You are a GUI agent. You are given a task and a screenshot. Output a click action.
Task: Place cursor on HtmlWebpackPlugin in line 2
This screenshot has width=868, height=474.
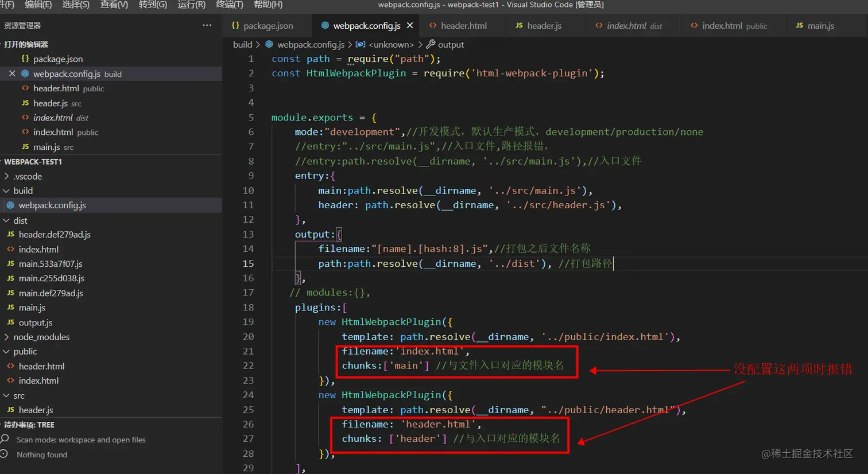pyautogui.click(x=356, y=73)
